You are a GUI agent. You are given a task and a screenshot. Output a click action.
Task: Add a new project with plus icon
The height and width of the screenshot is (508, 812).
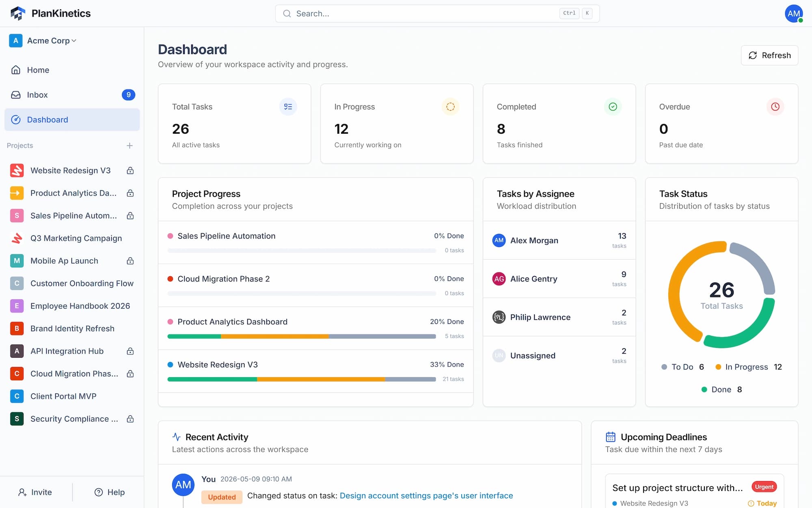click(130, 145)
